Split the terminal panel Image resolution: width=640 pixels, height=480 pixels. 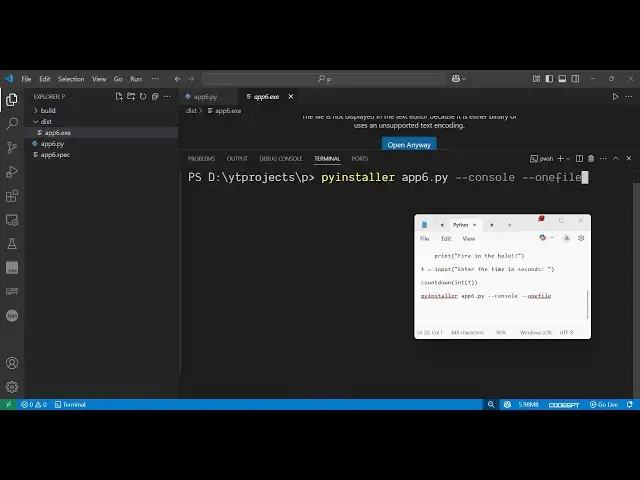point(579,158)
